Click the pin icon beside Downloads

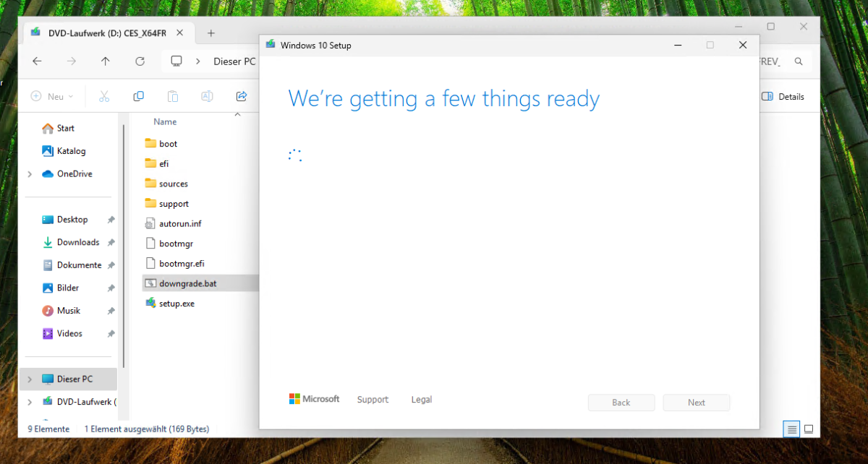(x=111, y=243)
